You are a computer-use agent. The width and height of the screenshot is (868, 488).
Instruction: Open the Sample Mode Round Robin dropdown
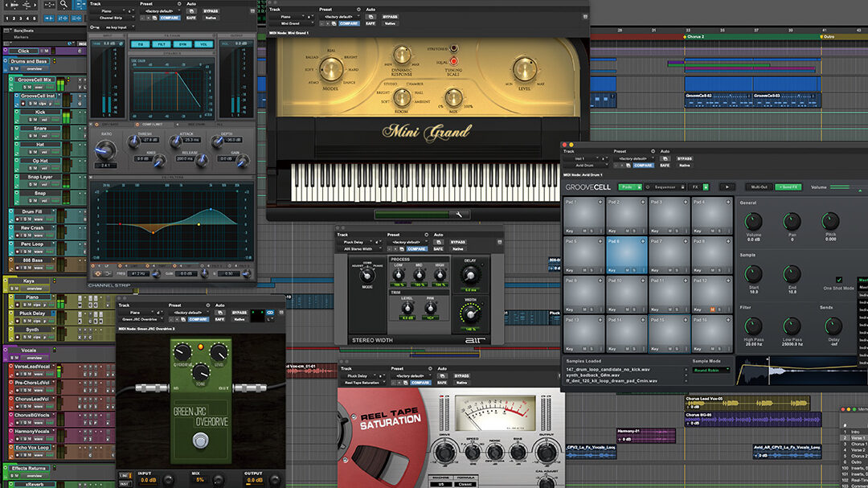click(712, 370)
